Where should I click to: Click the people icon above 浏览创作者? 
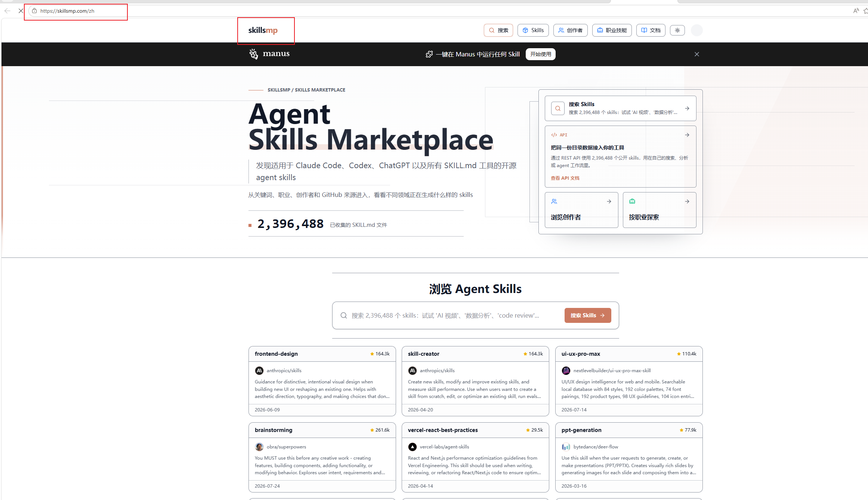(554, 201)
